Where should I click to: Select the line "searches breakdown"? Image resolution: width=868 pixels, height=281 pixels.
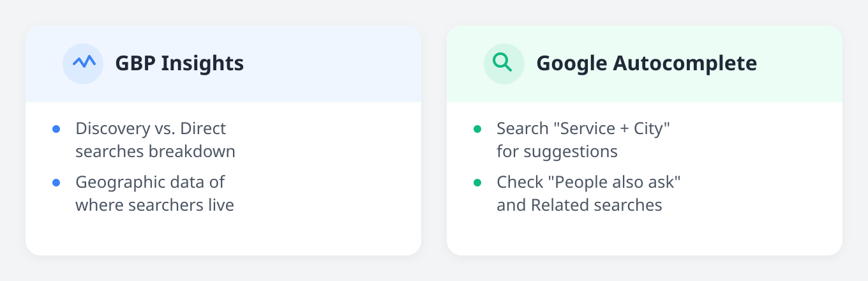pyautogui.click(x=155, y=151)
